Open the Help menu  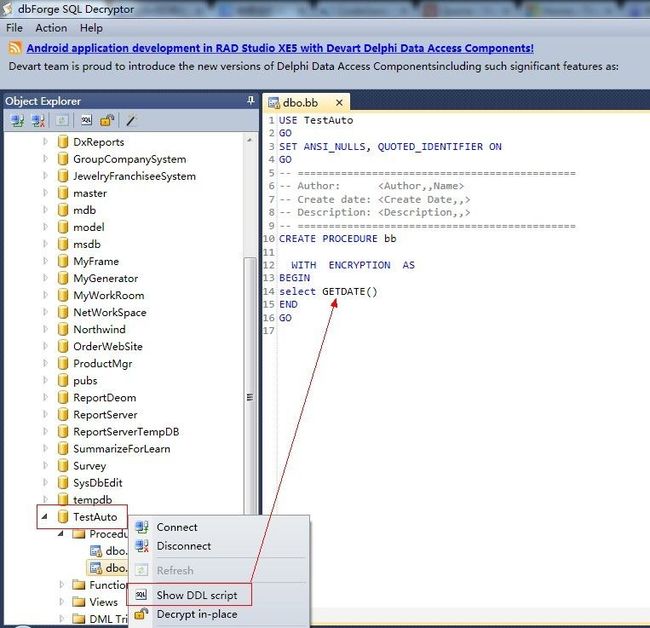pyautogui.click(x=91, y=28)
